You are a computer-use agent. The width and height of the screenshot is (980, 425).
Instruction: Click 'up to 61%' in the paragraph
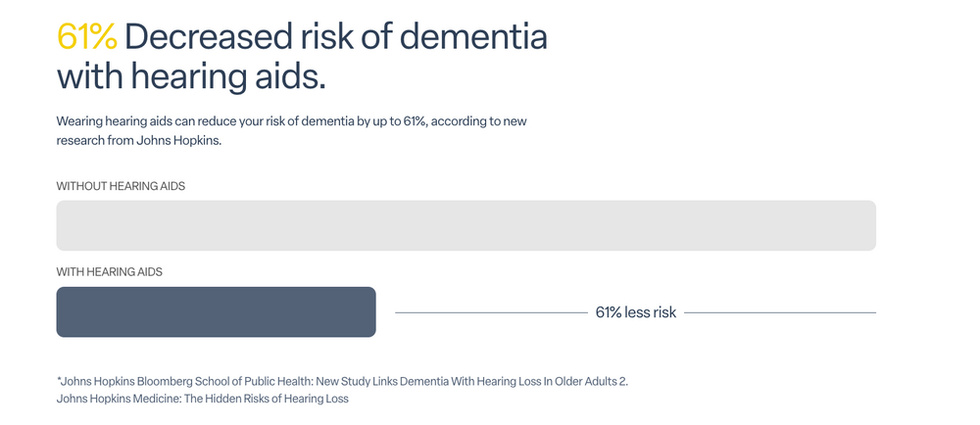[397, 121]
